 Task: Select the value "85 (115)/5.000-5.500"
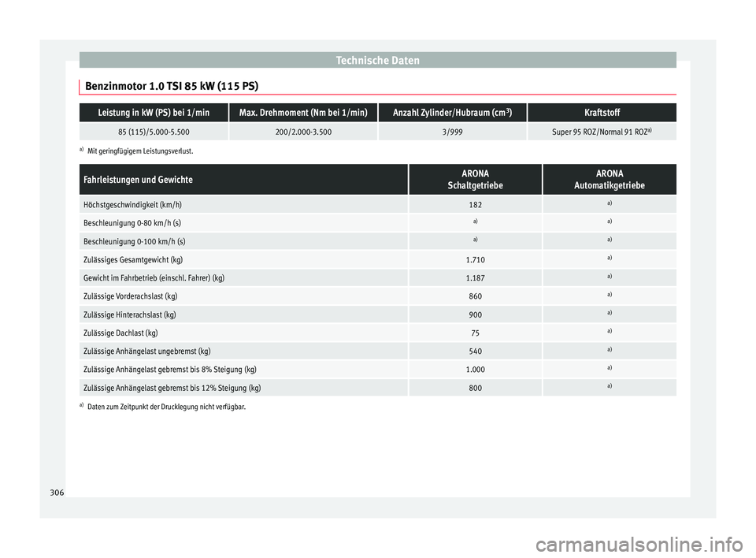(154, 132)
